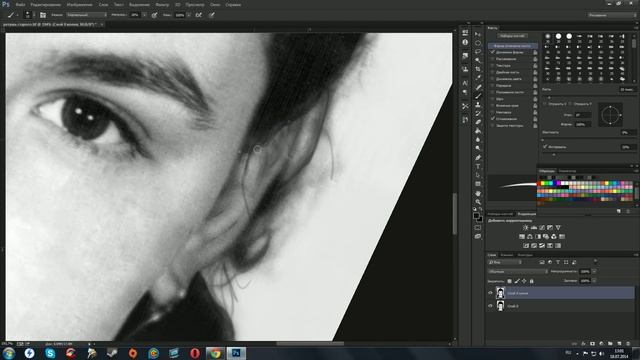Viewport: 640px width, 360px height.
Task: Toggle Сглаживание checkbox
Action: (492, 119)
